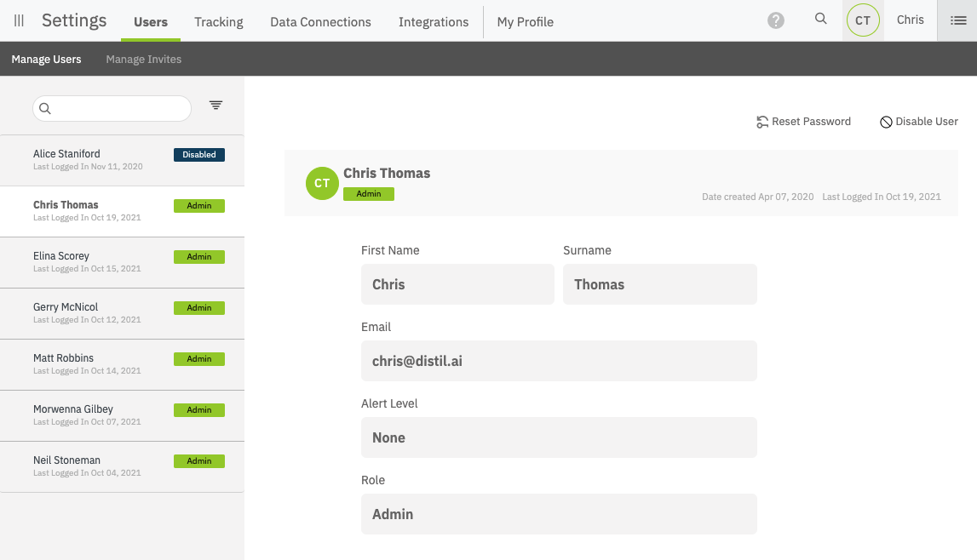Viewport: 977px width, 560px height.
Task: Click the Admin badge on Neil Stoneman row
Action: coord(199,460)
